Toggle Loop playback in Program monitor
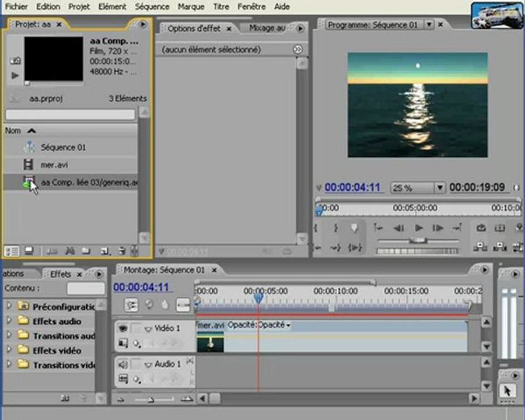 (481, 228)
